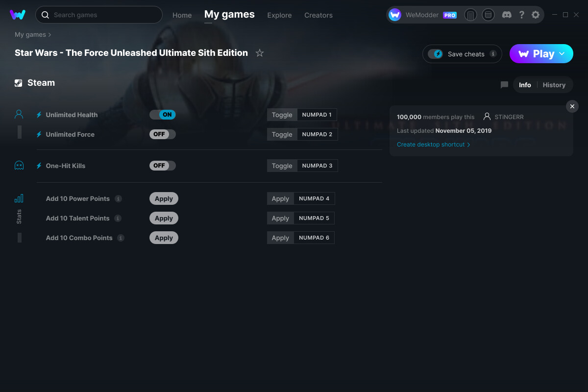Viewport: 588px width, 392px height.
Task: Click the WeMod logo icon
Action: coord(18,15)
